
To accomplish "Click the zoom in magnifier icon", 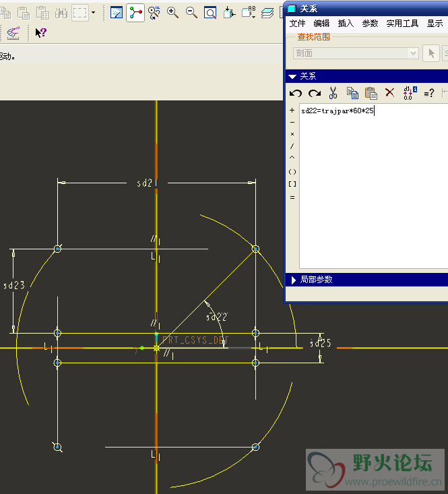I will pos(173,13).
